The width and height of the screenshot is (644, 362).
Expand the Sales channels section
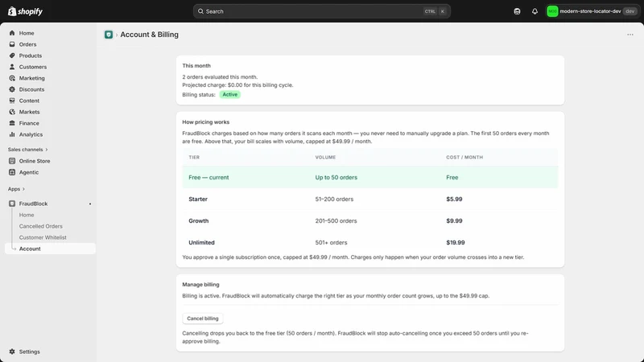coord(27,150)
